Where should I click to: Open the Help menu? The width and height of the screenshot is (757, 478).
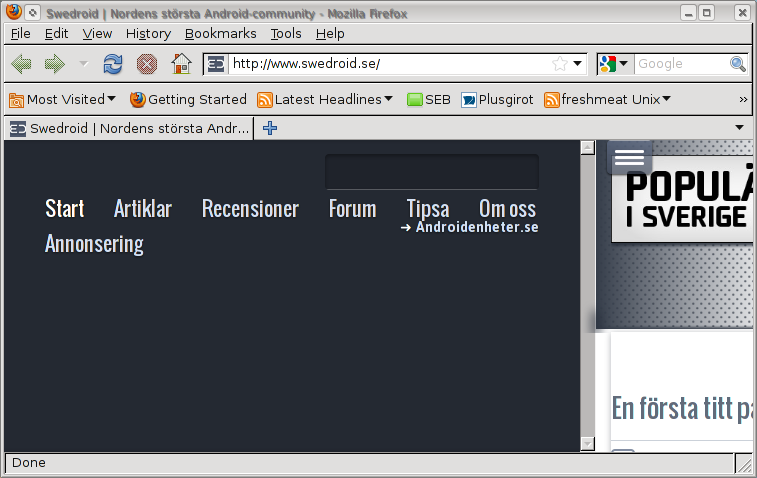click(x=330, y=34)
